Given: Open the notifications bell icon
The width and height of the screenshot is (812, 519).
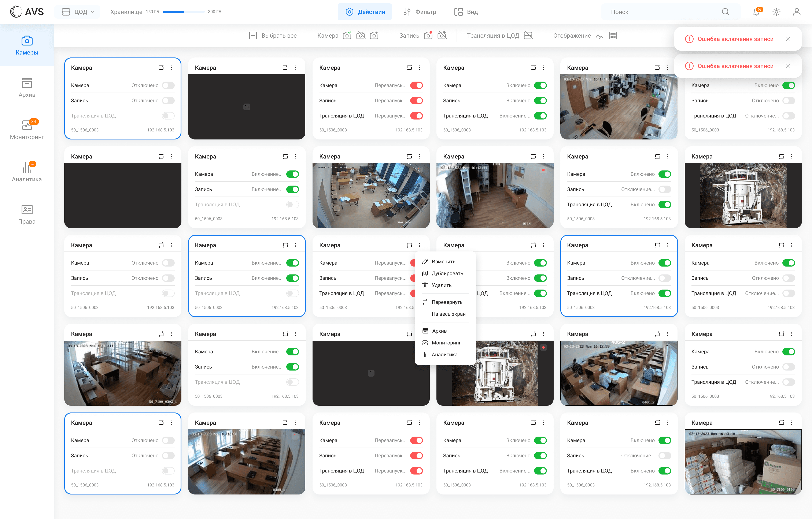Looking at the screenshot, I should [756, 12].
